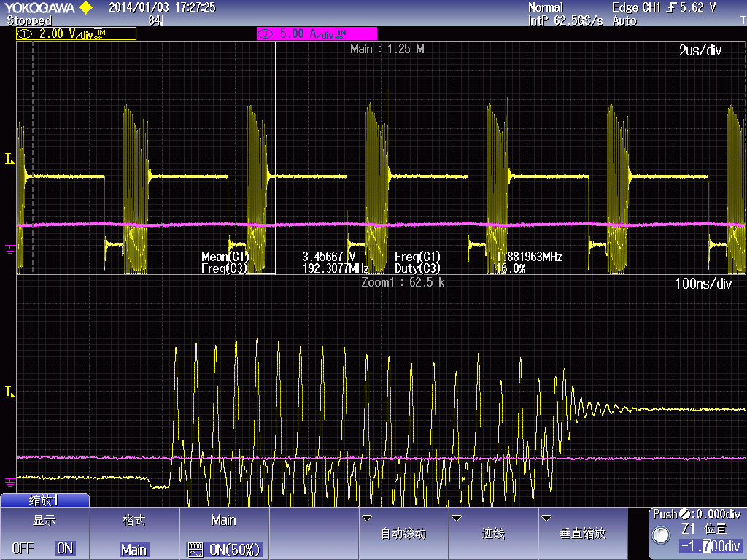Click the CH3 ground marker in main window

(x=9, y=249)
